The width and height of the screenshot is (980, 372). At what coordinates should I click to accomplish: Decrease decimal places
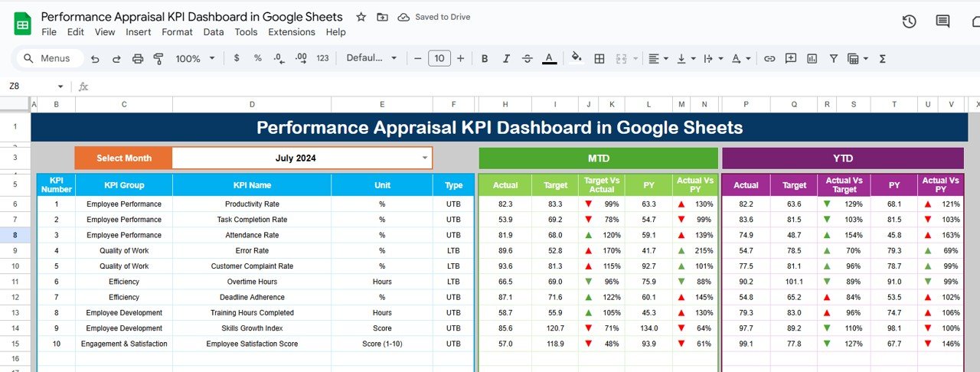pos(279,58)
